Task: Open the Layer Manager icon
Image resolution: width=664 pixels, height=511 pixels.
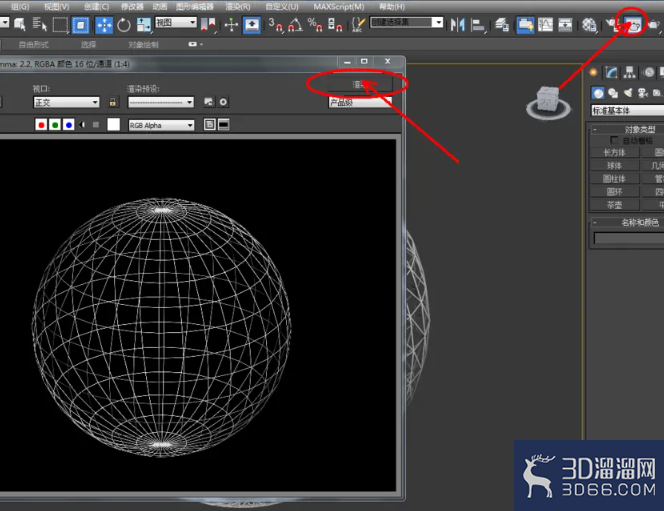Action: point(502,25)
